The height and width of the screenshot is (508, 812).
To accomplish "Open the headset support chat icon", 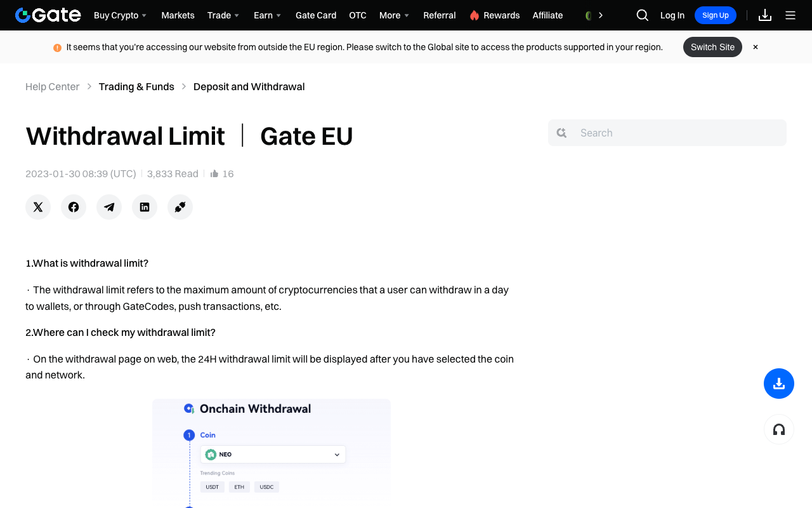I will click(x=779, y=429).
